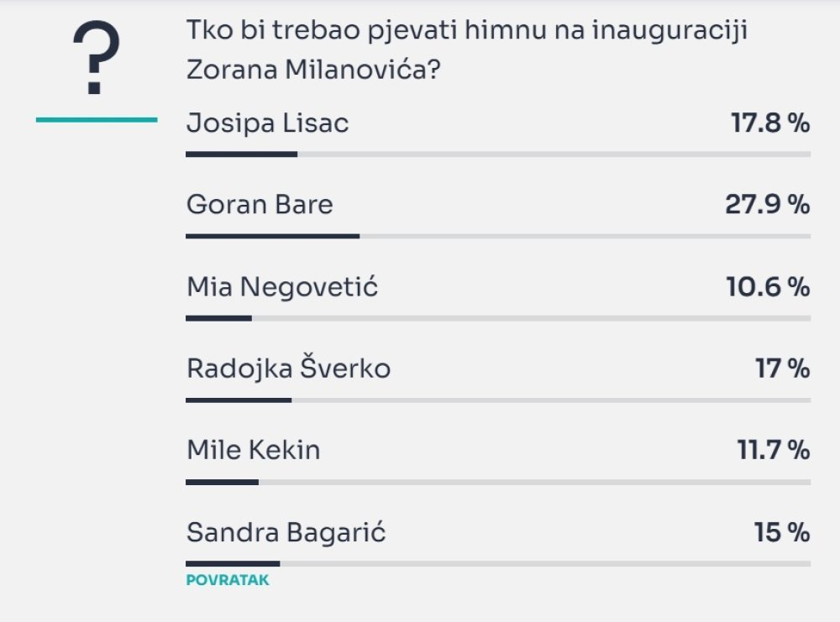Click the 17 % result for Radojka Šverko

[x=783, y=368]
